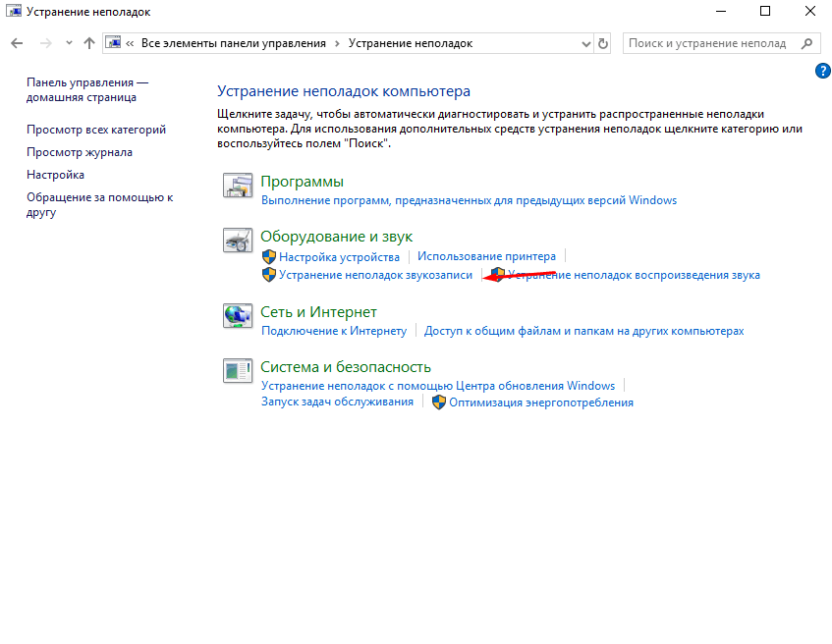Click "Устранение неполадок" breadcrumb in address bar
The height and width of the screenshot is (644, 832).
coord(411,43)
